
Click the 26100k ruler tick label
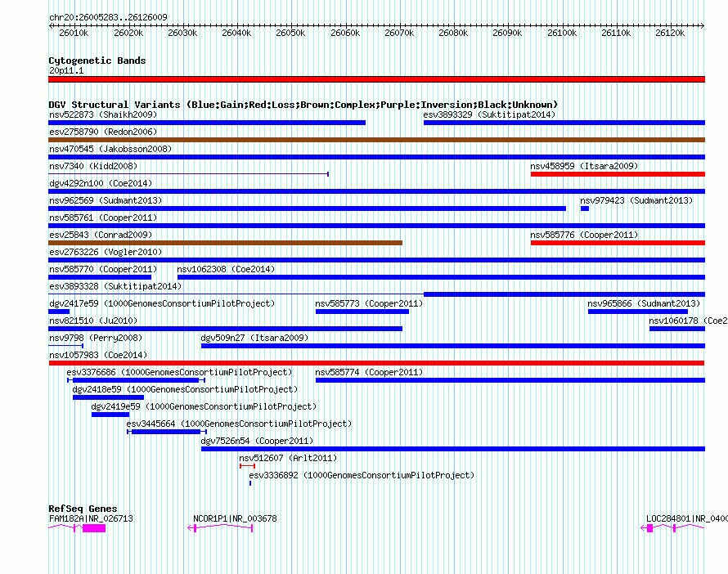click(562, 33)
